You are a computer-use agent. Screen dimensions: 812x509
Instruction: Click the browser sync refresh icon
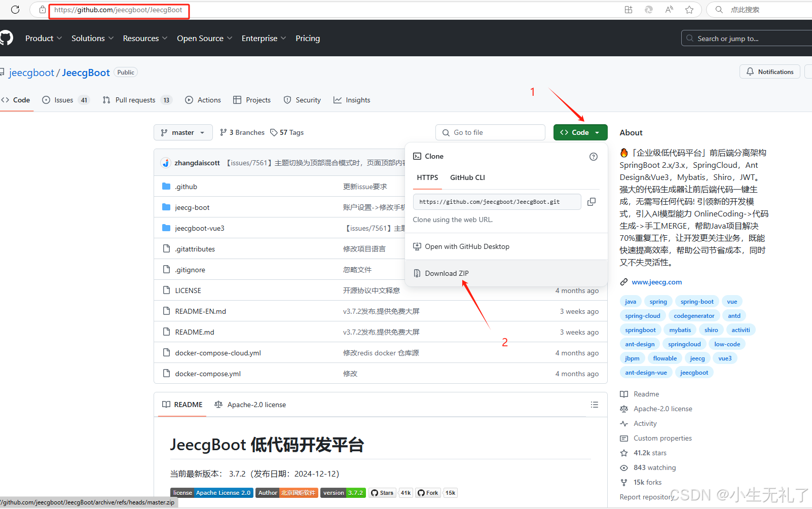649,10
